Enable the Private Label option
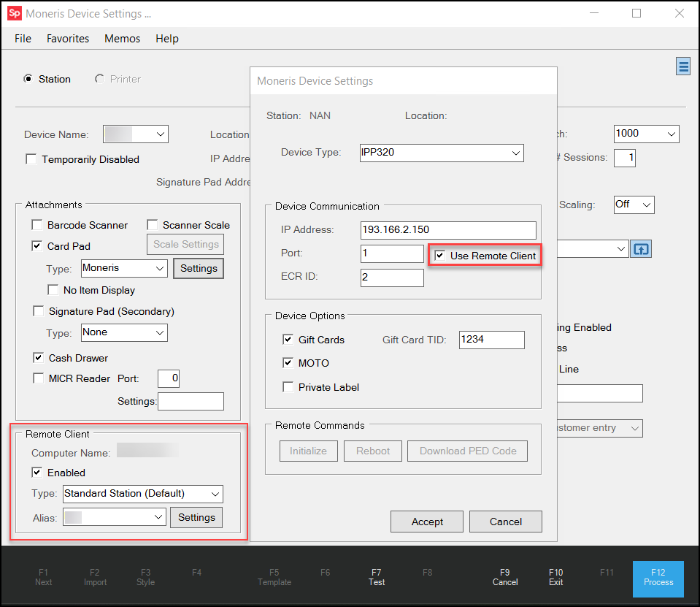Viewport: 700px width, 607px height. tap(288, 387)
